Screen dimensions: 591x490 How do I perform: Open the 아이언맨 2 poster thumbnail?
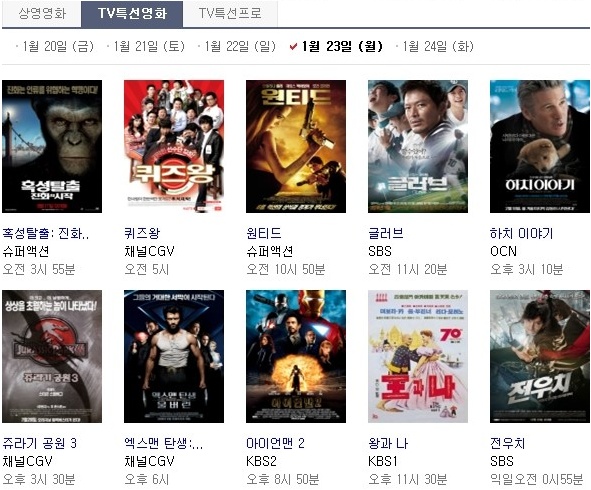coord(296,356)
